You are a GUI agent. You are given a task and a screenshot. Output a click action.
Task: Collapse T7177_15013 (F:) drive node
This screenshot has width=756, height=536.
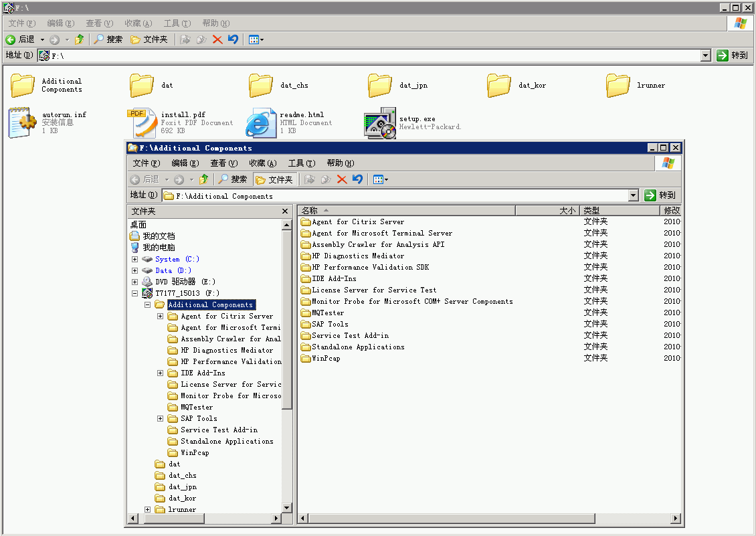(x=135, y=293)
